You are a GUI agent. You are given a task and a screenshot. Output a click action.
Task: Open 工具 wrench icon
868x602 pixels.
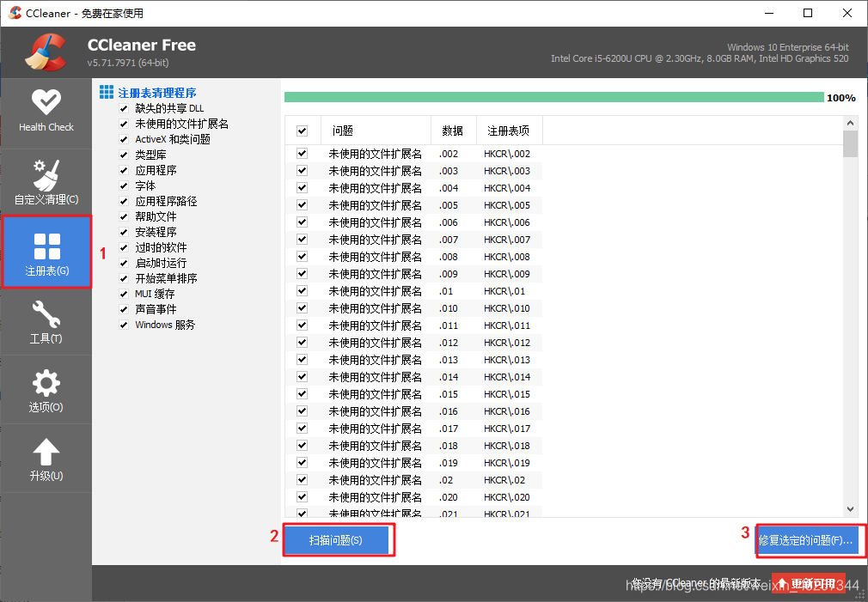[46, 314]
